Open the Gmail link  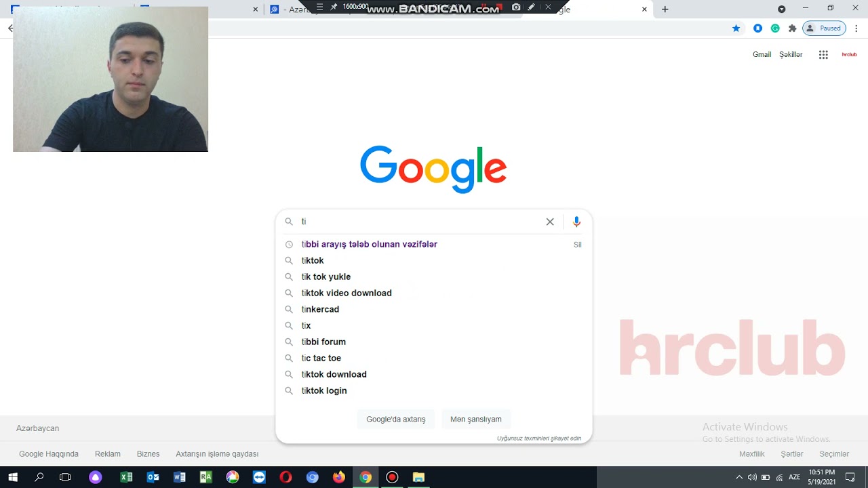click(762, 55)
